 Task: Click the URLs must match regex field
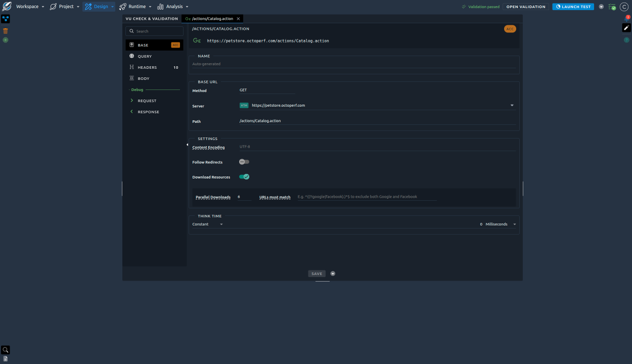[x=367, y=197]
